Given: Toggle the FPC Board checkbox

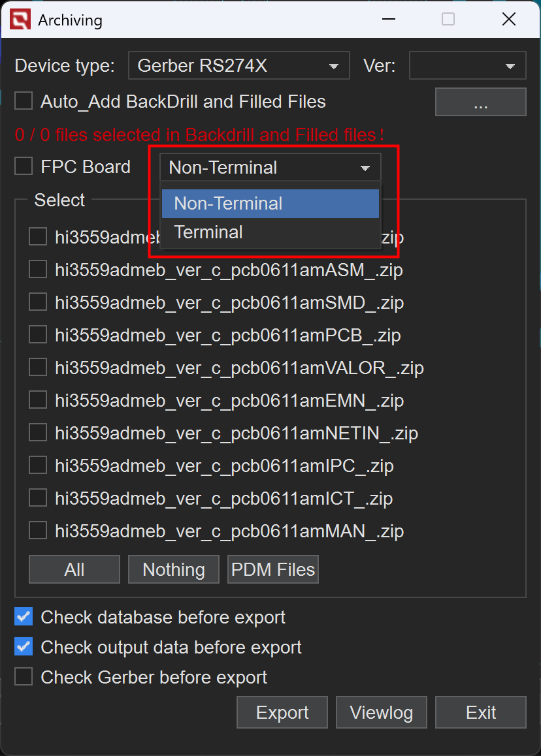Looking at the screenshot, I should pos(24,166).
